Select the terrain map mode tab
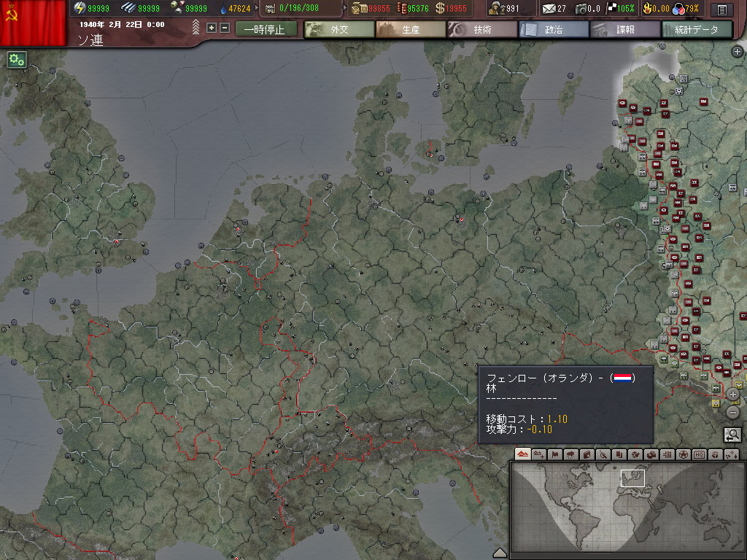 (522, 454)
